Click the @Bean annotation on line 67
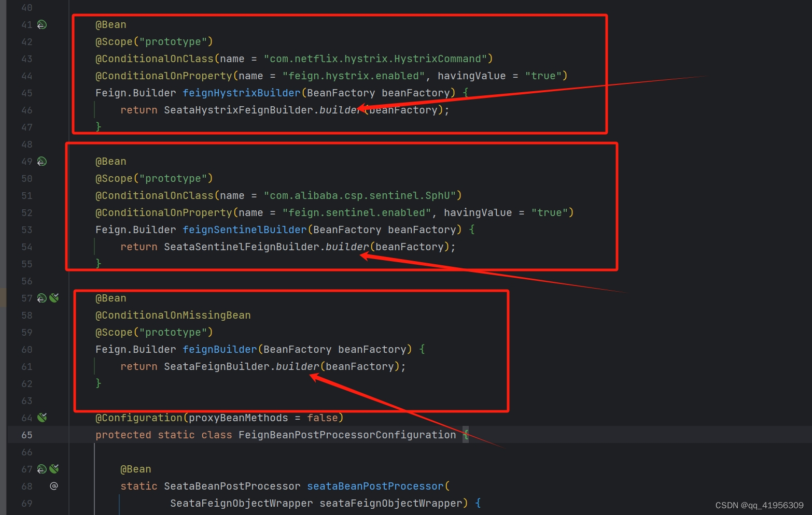This screenshot has width=812, height=515. click(136, 469)
